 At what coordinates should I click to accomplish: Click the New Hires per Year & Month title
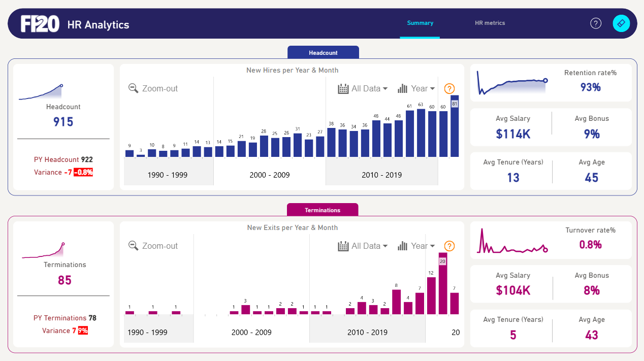point(293,70)
